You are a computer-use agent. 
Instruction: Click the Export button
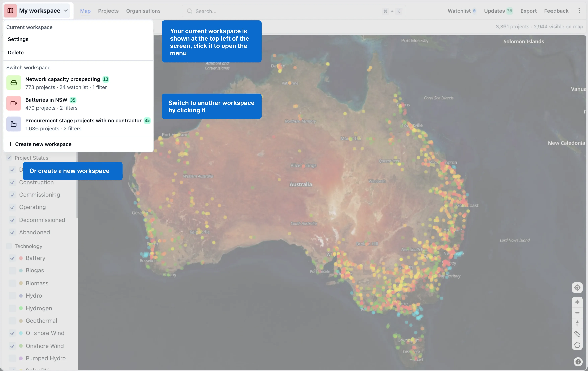click(528, 11)
